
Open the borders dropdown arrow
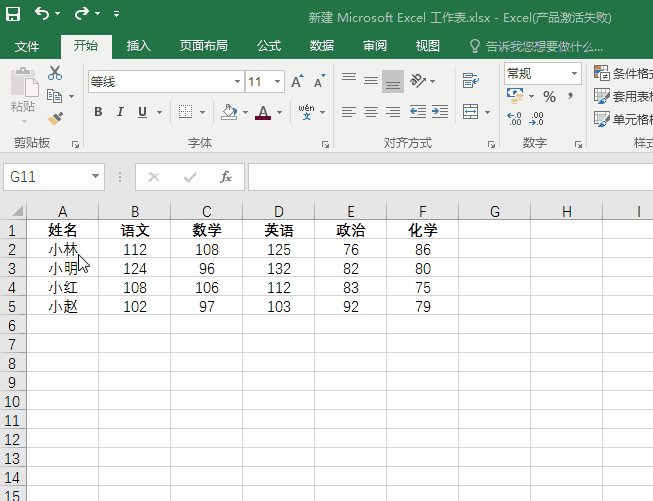202,112
